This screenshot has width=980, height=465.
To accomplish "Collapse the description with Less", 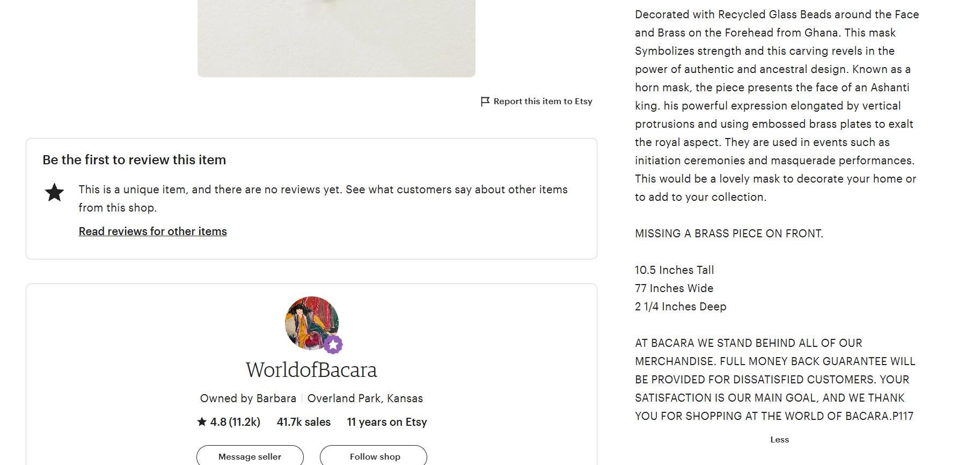I will (779, 439).
